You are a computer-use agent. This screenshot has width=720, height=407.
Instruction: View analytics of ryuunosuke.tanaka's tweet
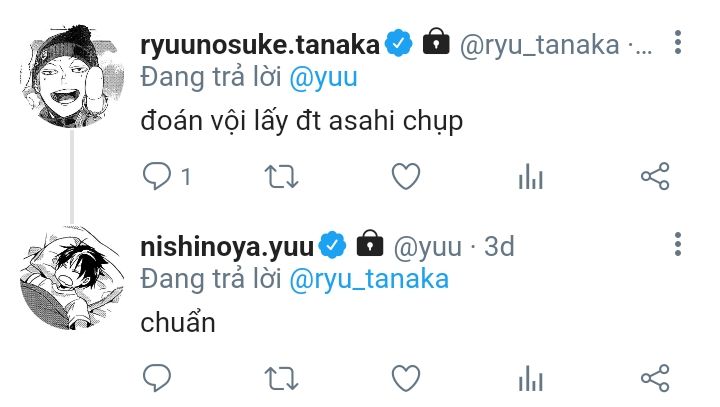pyautogui.click(x=531, y=177)
